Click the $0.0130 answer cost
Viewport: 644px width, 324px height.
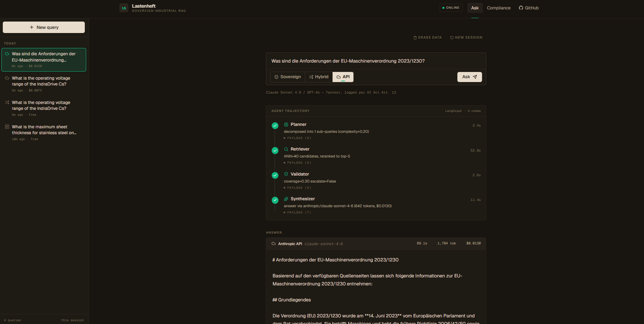473,243
